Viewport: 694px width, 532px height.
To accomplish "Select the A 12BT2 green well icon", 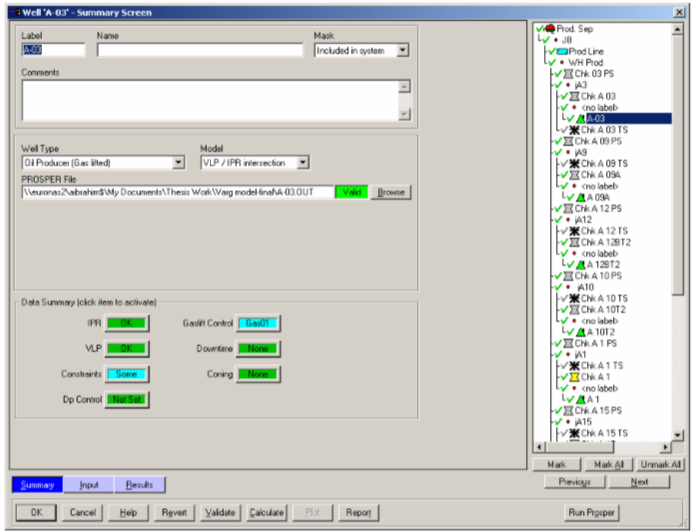I will point(581,265).
